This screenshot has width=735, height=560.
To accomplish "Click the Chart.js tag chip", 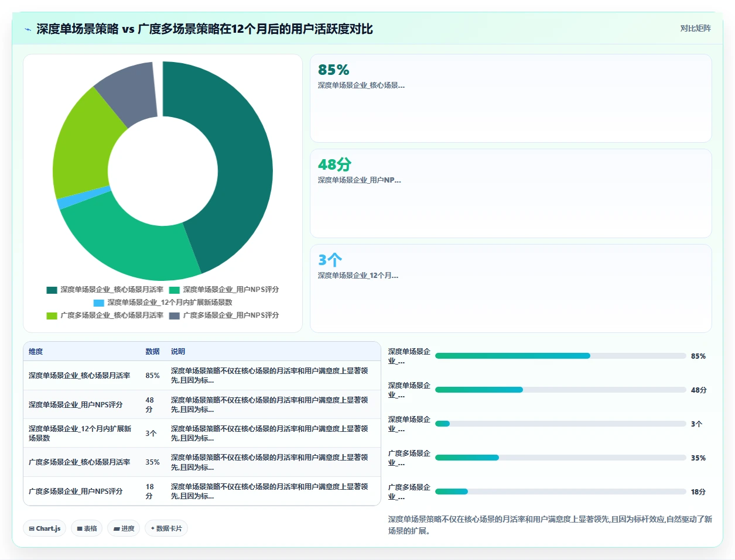I will point(45,528).
